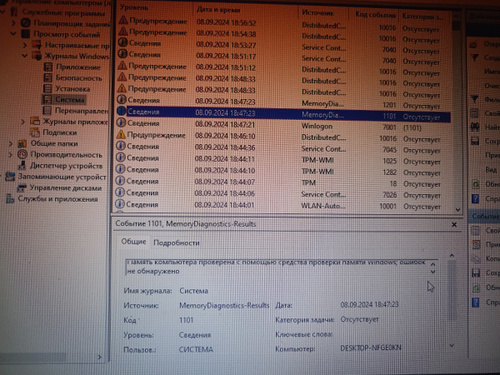Click the event list vertical scrollbar down arrow

point(458,210)
